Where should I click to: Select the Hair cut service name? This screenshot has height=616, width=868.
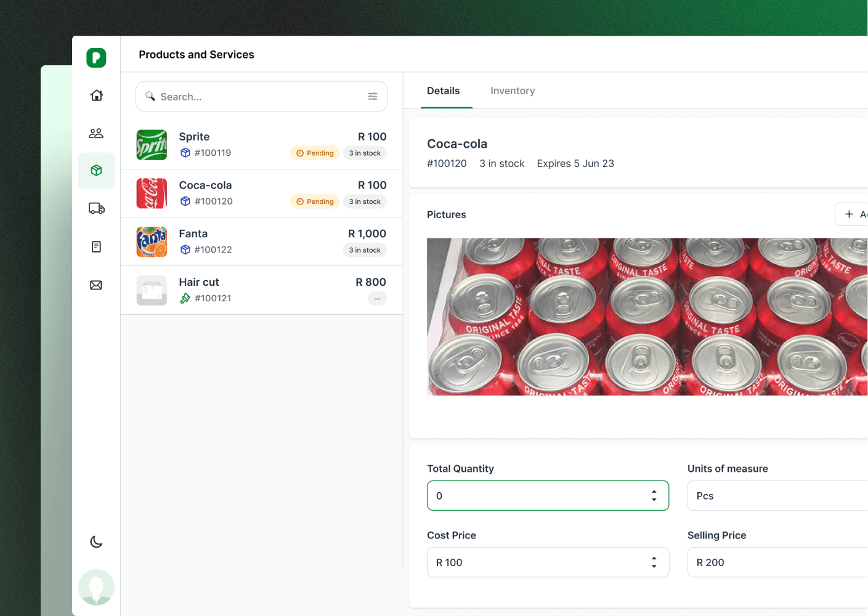pyautogui.click(x=199, y=282)
